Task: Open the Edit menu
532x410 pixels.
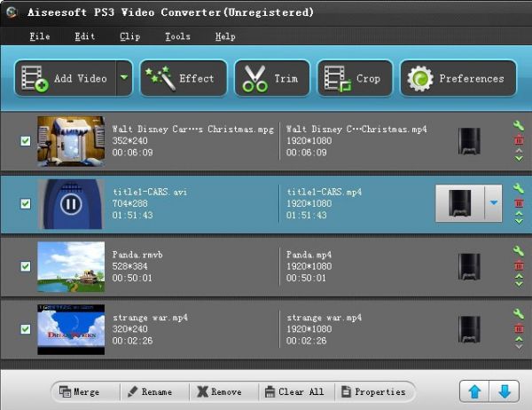Action: (84, 36)
